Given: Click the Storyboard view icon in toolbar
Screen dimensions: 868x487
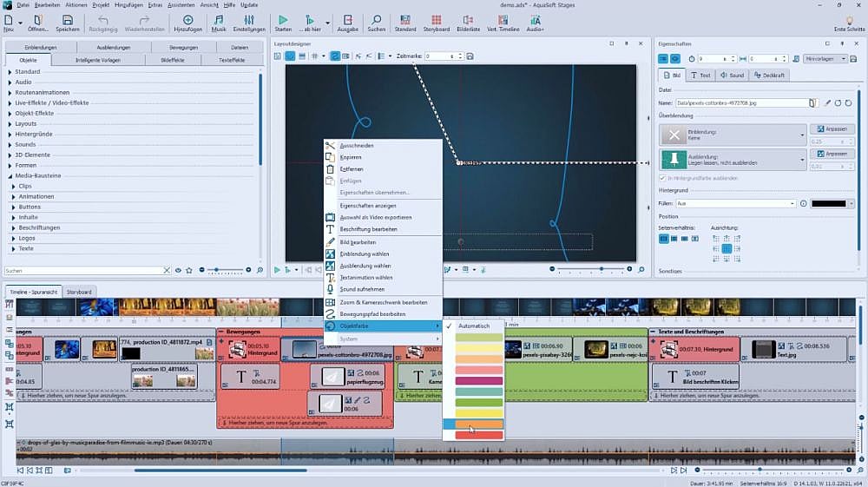Looking at the screenshot, I should [x=436, y=21].
